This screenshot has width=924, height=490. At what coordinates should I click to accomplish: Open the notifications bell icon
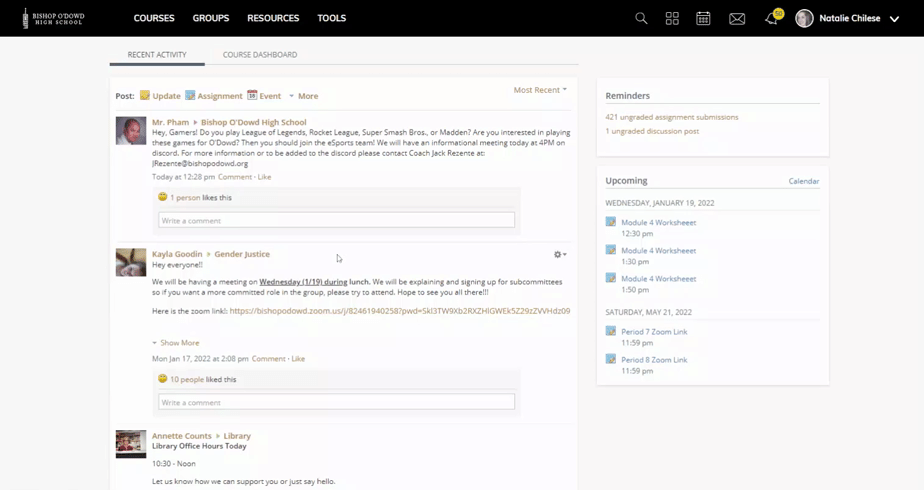point(771,18)
